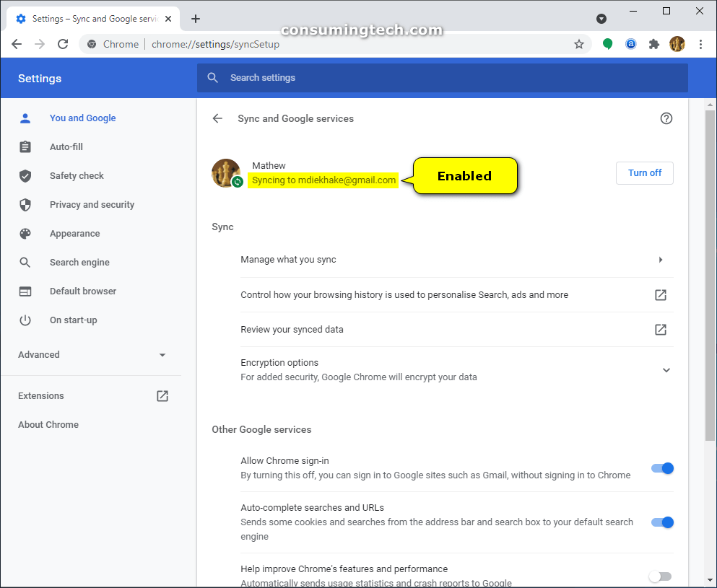Open a new tab with plus button
This screenshot has height=588, width=717.
196,19
